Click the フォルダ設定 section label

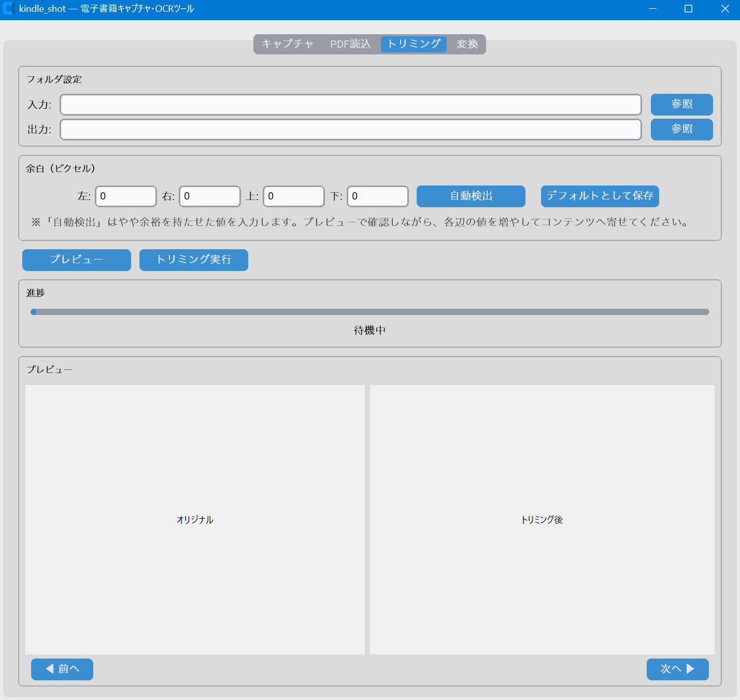(54, 79)
